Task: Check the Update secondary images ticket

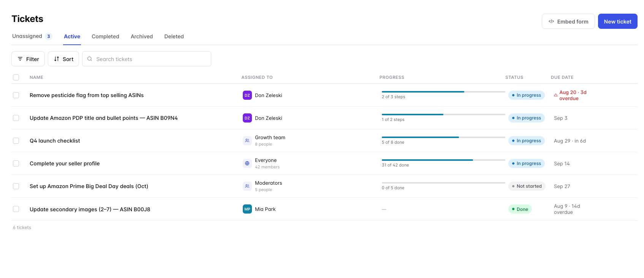Action: click(16, 209)
